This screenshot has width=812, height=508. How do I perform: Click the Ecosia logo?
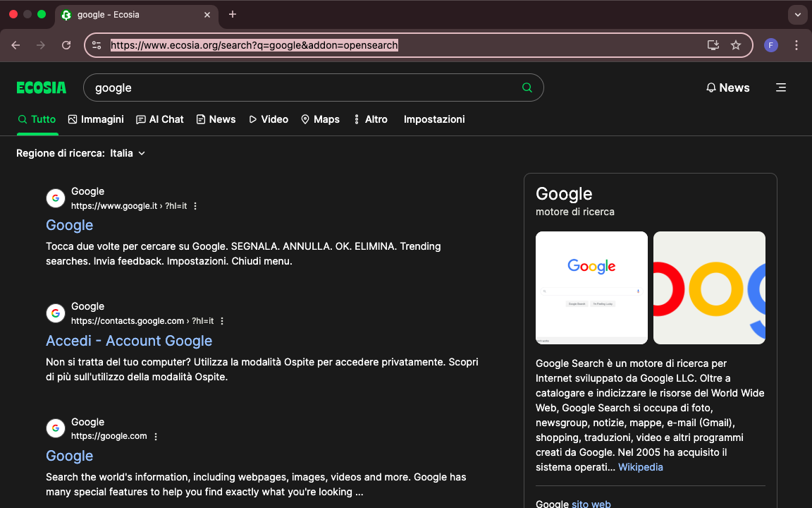(41, 87)
